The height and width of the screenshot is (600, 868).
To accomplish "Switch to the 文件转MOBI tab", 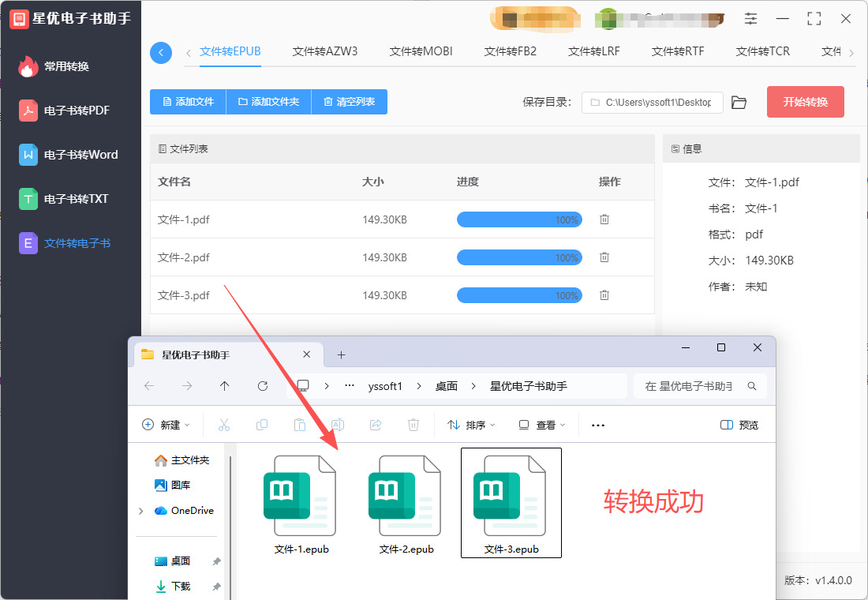I will [x=421, y=51].
